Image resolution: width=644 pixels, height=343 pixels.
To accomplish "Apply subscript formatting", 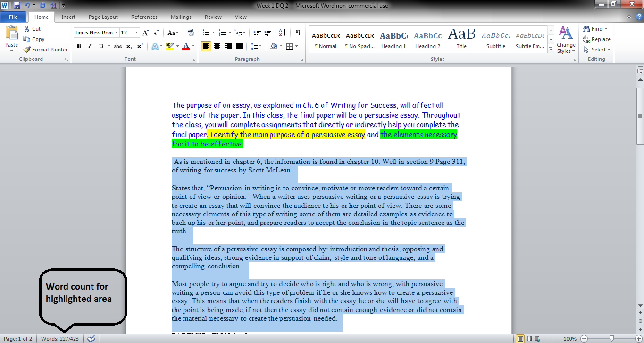I will click(128, 46).
